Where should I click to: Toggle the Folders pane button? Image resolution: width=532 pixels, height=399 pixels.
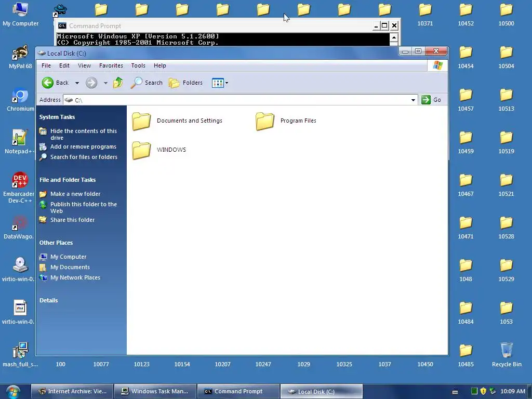click(185, 83)
